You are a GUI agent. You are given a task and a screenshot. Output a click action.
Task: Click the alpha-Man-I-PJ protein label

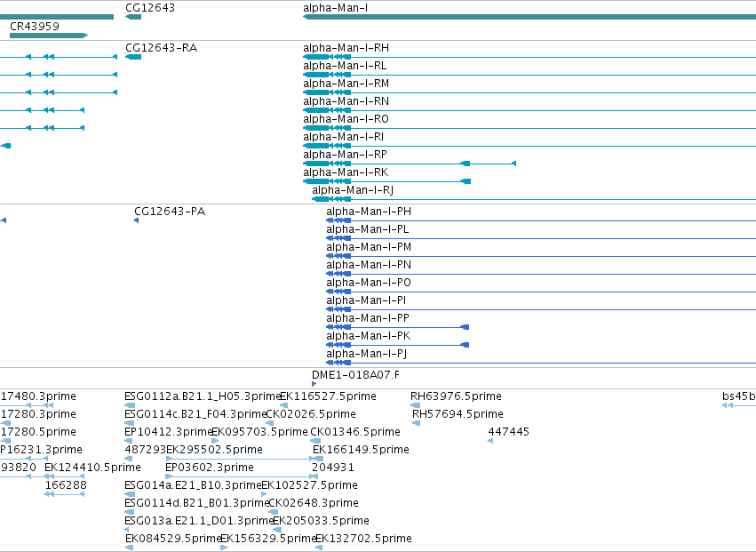[x=367, y=354]
